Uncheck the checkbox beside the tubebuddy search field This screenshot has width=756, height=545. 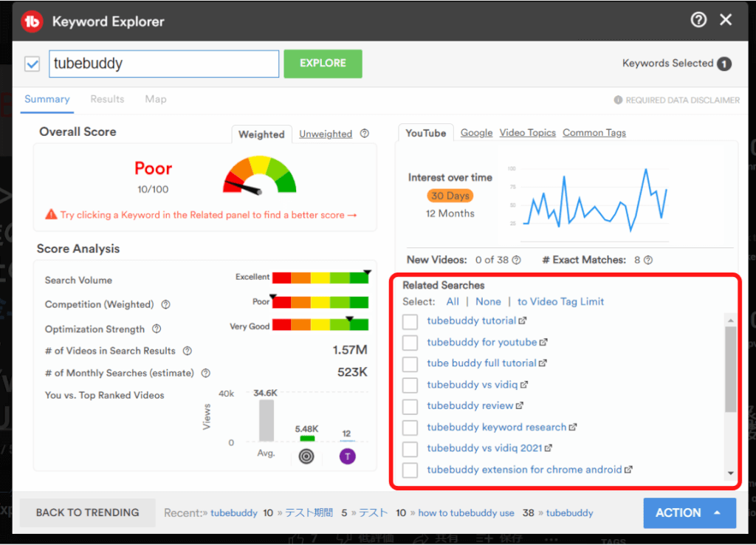pos(32,64)
